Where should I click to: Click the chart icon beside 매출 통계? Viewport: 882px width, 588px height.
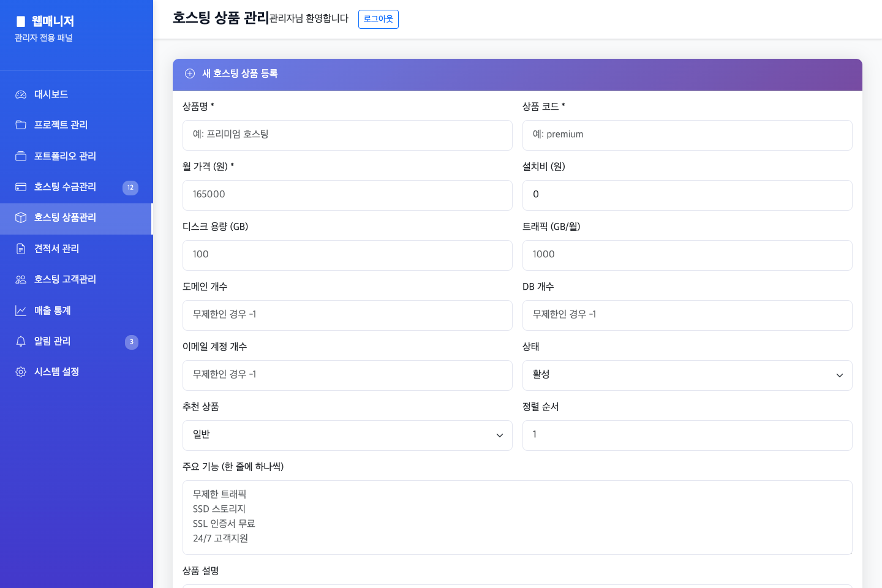21,311
